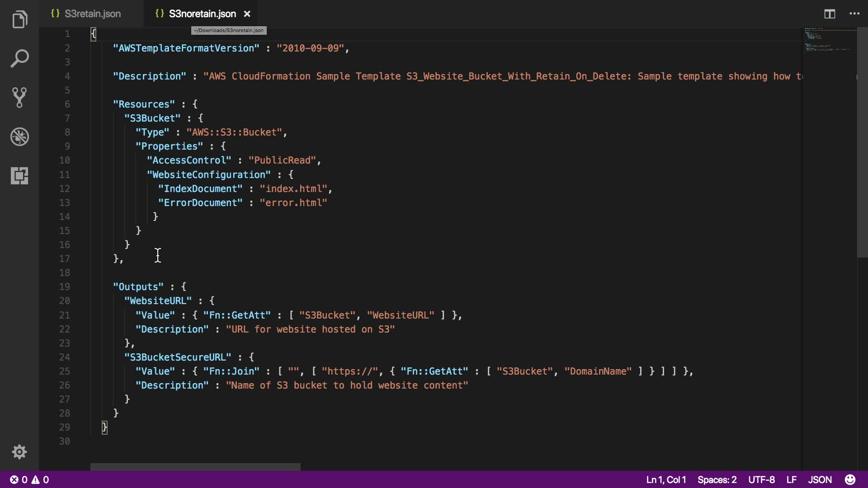
Task: Open JSON language mode selector
Action: [x=820, y=479]
